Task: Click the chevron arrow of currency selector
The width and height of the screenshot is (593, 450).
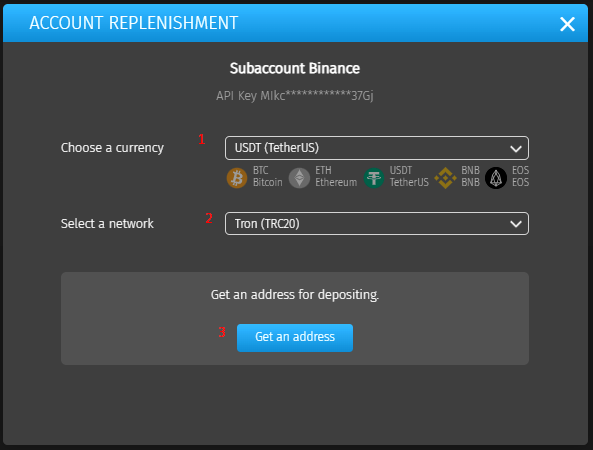Action: pos(516,149)
